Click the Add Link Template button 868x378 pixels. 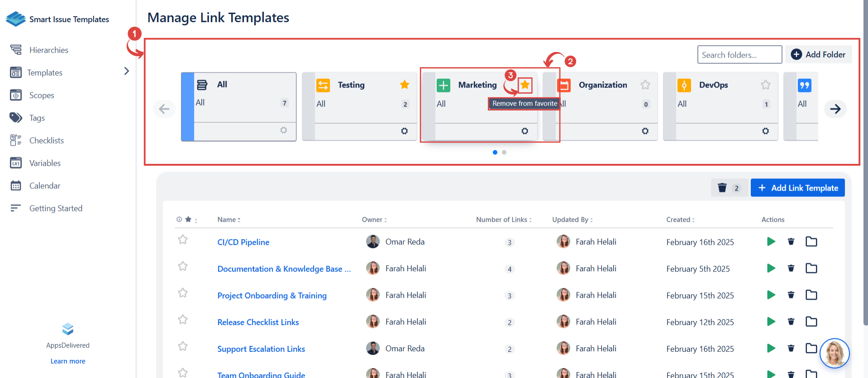click(797, 188)
